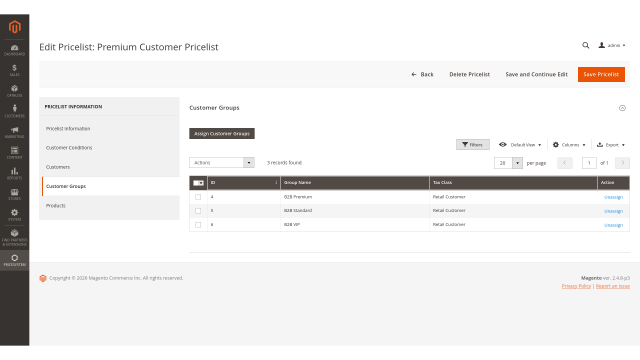This screenshot has width=640, height=360.
Task: Tick the checkbox for B2B Standard row
Action: point(198,211)
